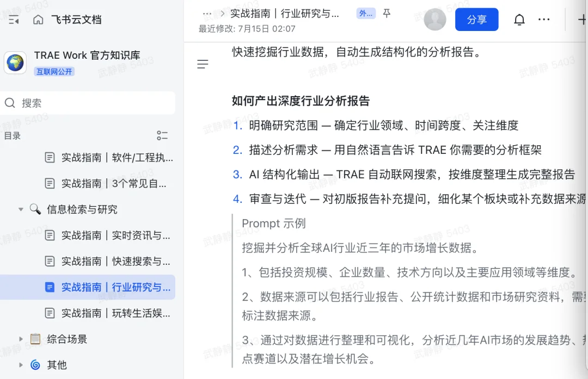The height and width of the screenshot is (379, 588).
Task: Click the Prompt 示例 quote heading
Action: pyautogui.click(x=274, y=223)
